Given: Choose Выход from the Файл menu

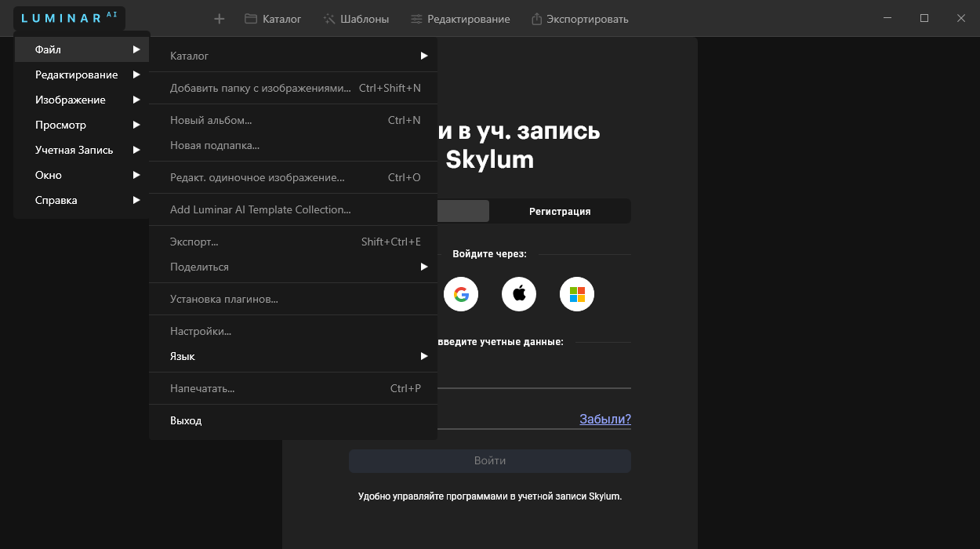Looking at the screenshot, I should click(x=186, y=420).
